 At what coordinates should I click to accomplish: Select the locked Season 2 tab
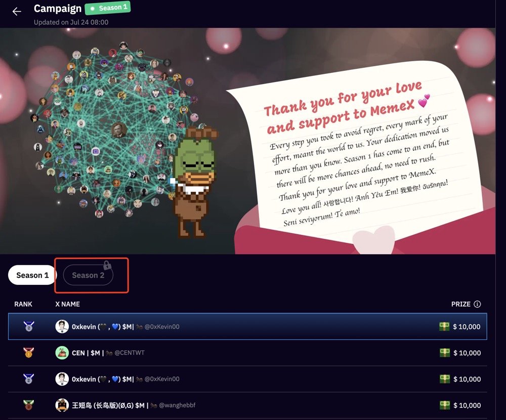pyautogui.click(x=88, y=275)
